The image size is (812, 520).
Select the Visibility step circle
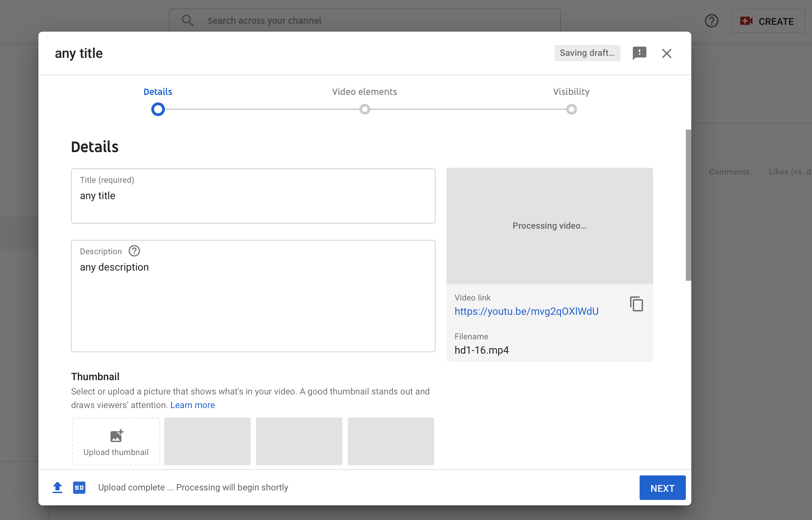[571, 109]
